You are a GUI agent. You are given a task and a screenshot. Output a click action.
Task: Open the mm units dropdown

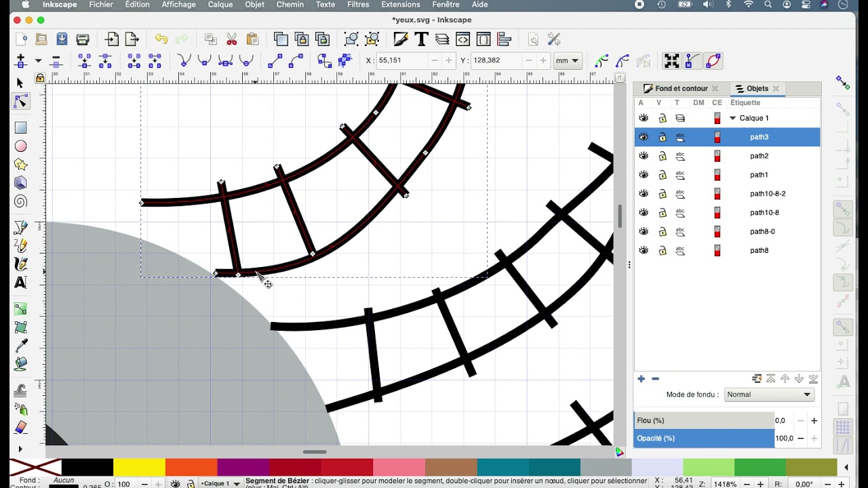[568, 61]
